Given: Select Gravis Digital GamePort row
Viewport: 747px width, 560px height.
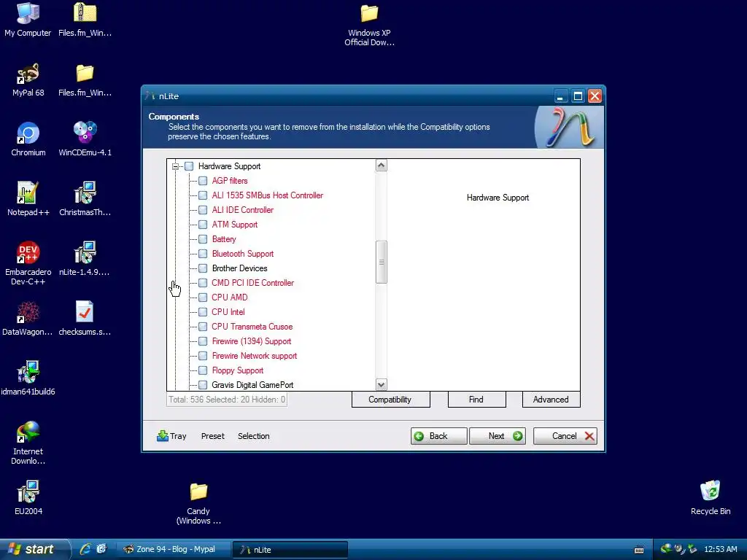Looking at the screenshot, I should [252, 385].
